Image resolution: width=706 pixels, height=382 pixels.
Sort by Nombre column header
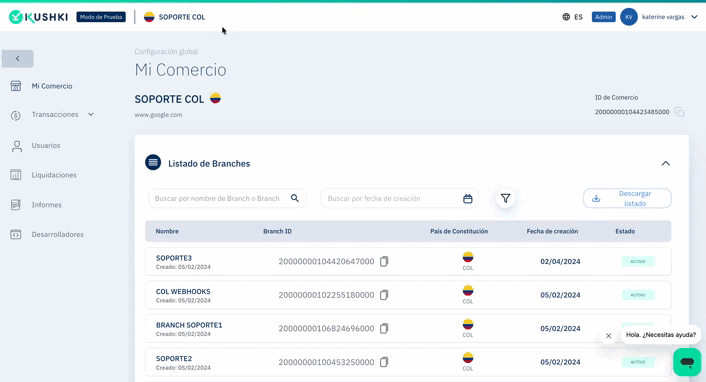[x=167, y=231]
